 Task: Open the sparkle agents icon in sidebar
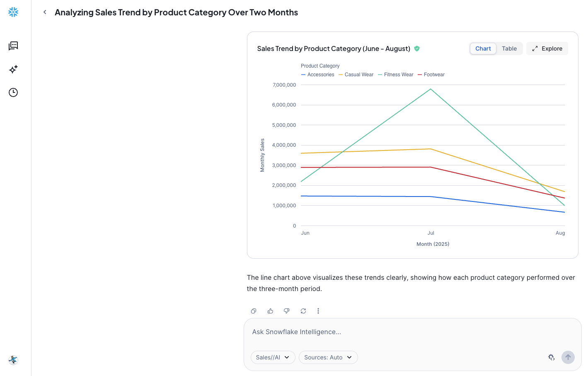(x=13, y=69)
